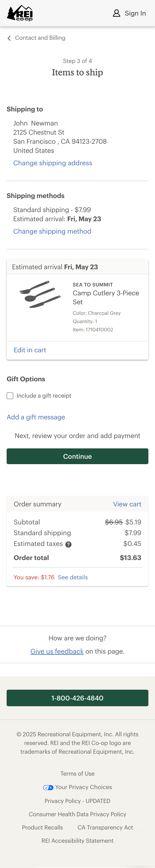Expand Add a gift message

36,417
